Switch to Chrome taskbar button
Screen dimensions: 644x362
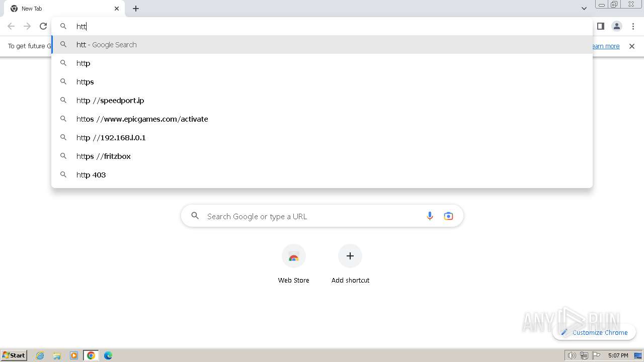(x=91, y=355)
